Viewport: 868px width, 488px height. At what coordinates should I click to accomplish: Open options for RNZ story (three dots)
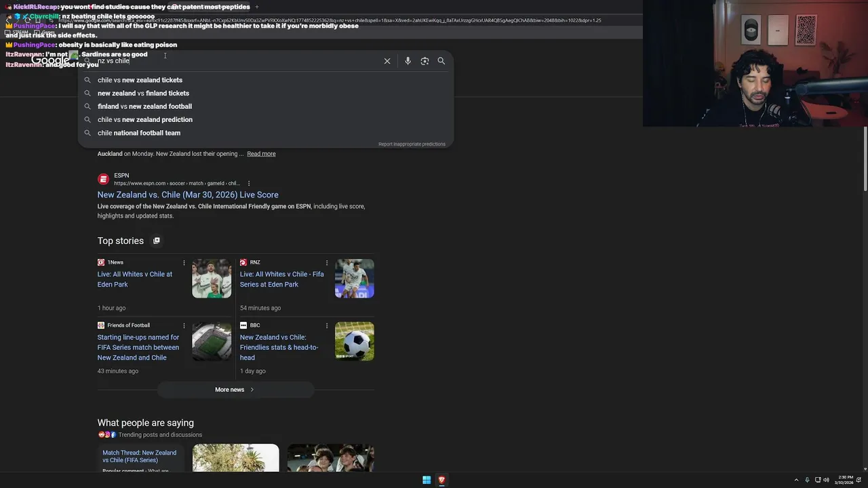coord(327,263)
